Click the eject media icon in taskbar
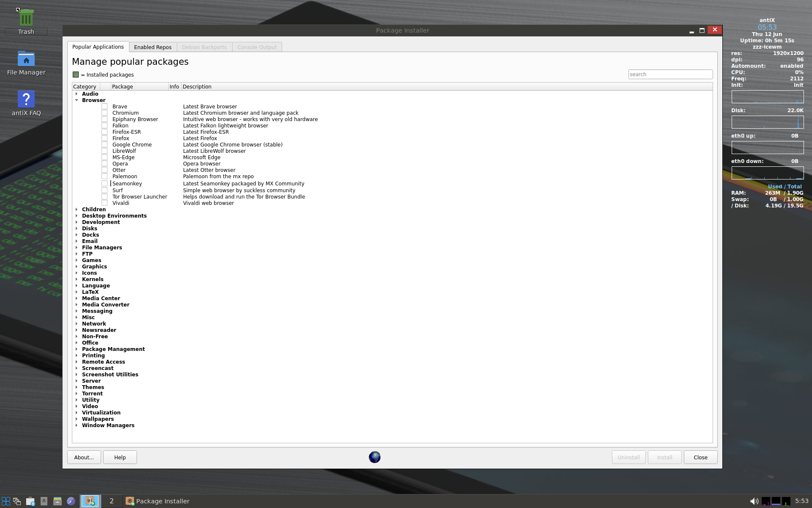This screenshot has width=812, height=508. click(44, 501)
